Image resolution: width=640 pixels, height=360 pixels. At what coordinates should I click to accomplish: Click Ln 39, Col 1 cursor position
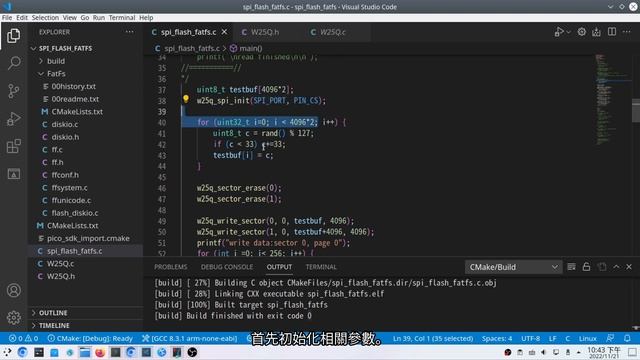[433, 338]
